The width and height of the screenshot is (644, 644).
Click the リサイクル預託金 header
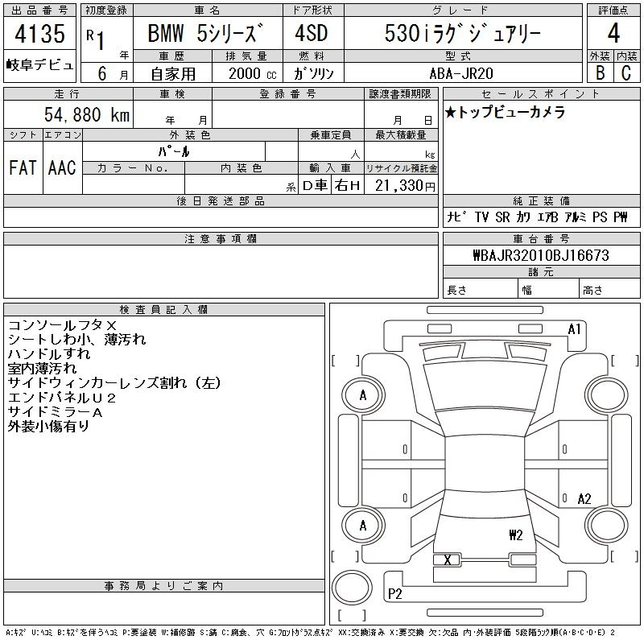coord(401,168)
